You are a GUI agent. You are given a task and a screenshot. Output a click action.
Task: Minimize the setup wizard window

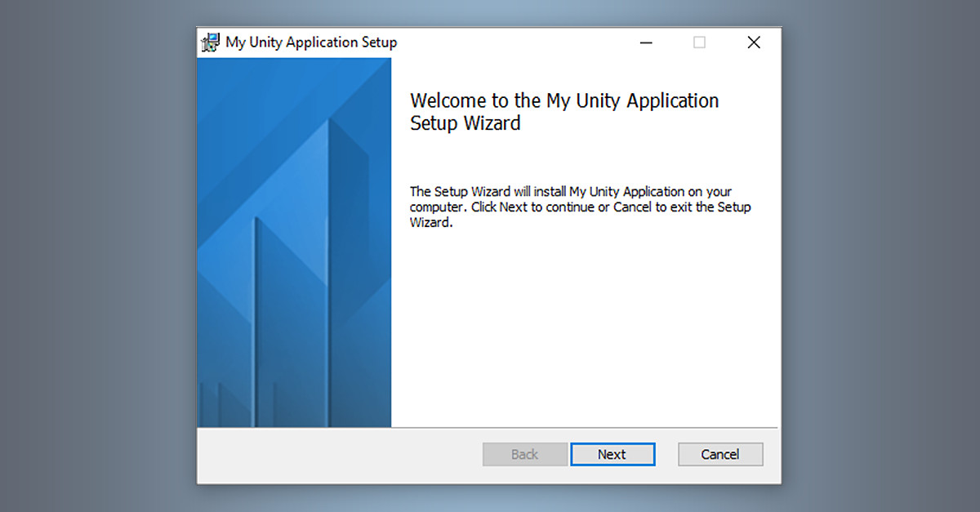[646, 42]
